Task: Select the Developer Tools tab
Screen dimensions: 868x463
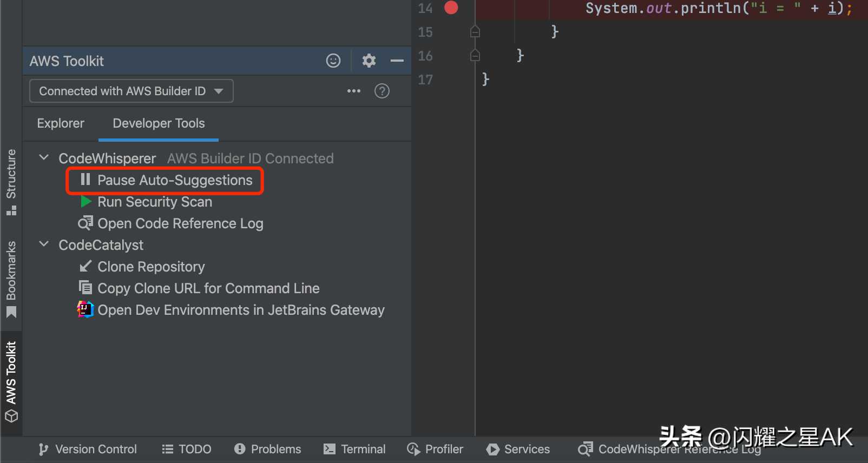Action: (x=159, y=123)
